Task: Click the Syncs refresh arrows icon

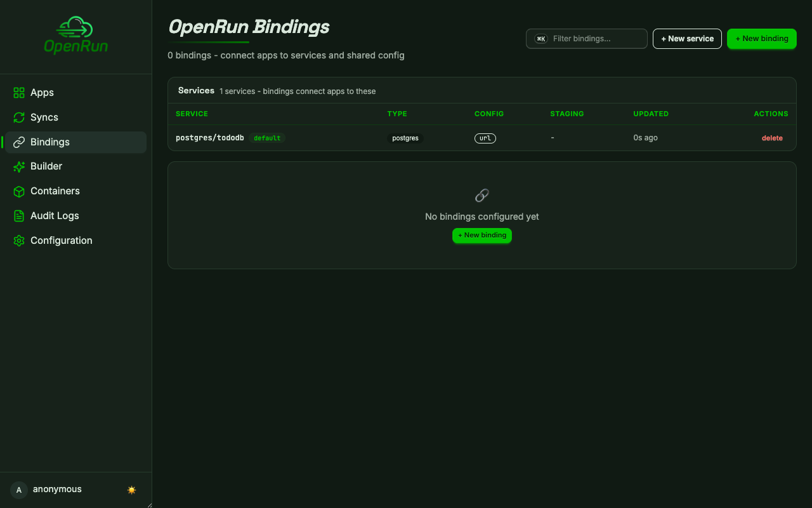Action: [x=19, y=117]
